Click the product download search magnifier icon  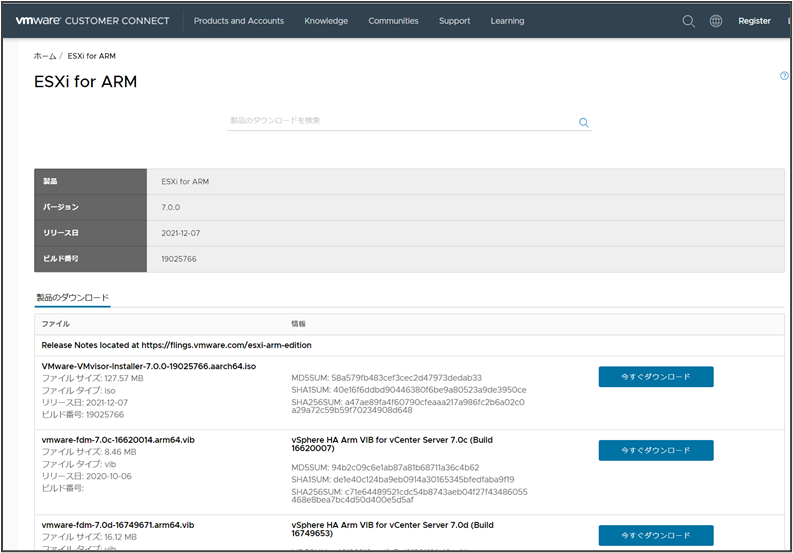pyautogui.click(x=584, y=122)
